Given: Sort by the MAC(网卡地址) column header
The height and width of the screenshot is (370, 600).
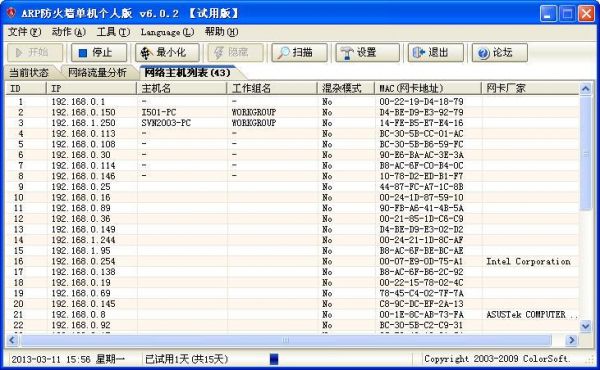Looking at the screenshot, I should [428, 88].
